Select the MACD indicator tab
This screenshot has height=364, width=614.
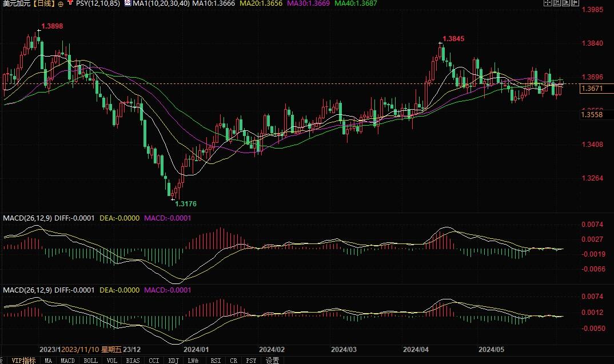click(x=67, y=360)
